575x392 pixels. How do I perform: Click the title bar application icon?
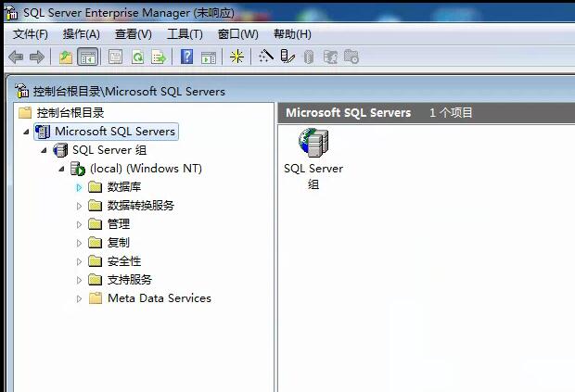point(12,13)
